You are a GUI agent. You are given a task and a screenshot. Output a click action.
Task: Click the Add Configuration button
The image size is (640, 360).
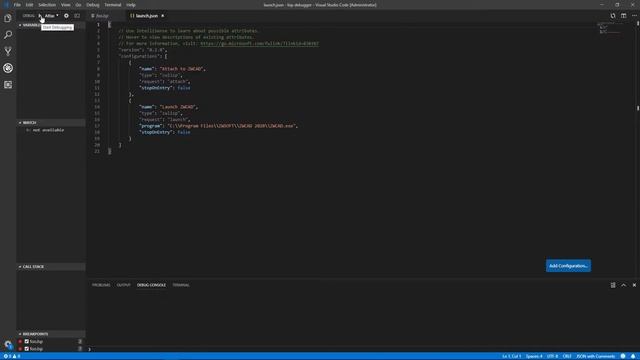[x=568, y=266]
